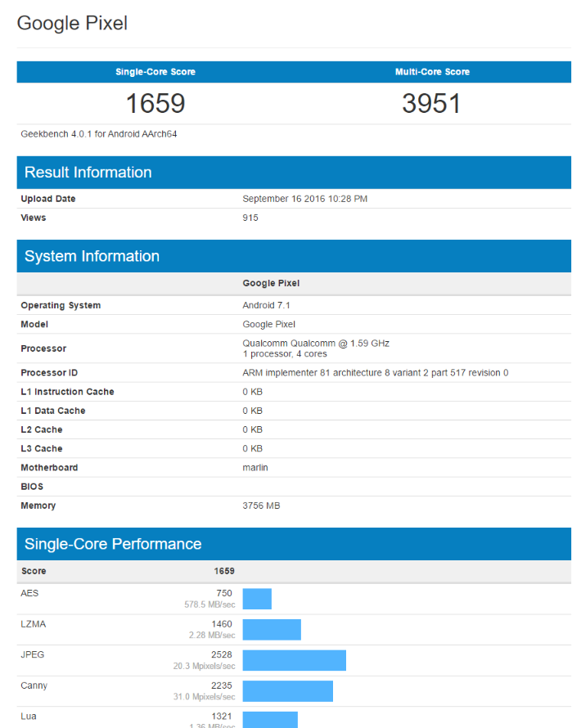581x728 pixels.
Task: Select the bold Score value 1659
Action: pyautogui.click(x=224, y=571)
